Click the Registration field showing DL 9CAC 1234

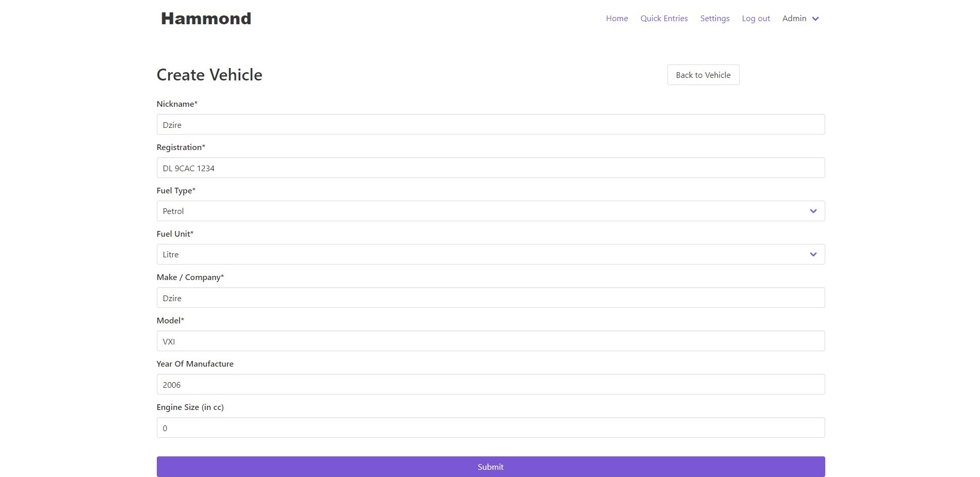click(490, 168)
